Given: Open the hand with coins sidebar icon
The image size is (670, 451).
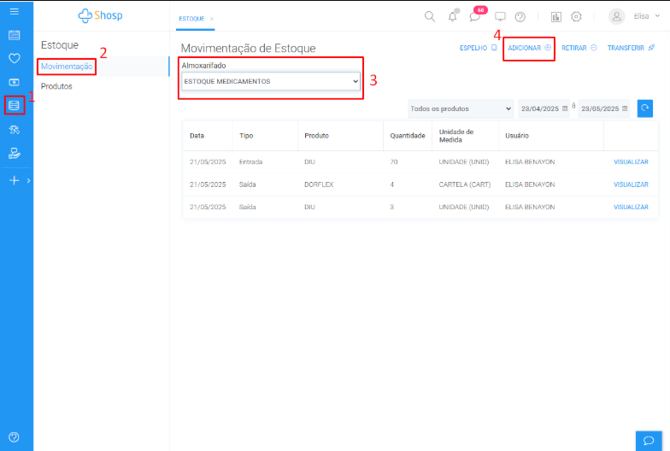Looking at the screenshot, I should coord(14,153).
